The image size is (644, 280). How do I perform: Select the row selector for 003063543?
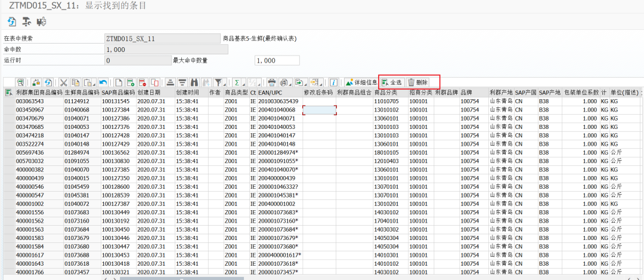coord(8,101)
